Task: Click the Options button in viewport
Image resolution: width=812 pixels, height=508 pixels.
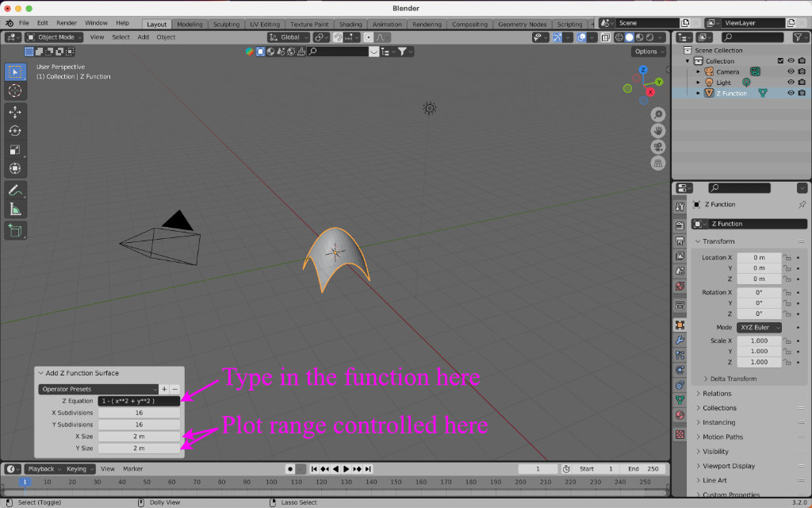Action: pos(649,52)
